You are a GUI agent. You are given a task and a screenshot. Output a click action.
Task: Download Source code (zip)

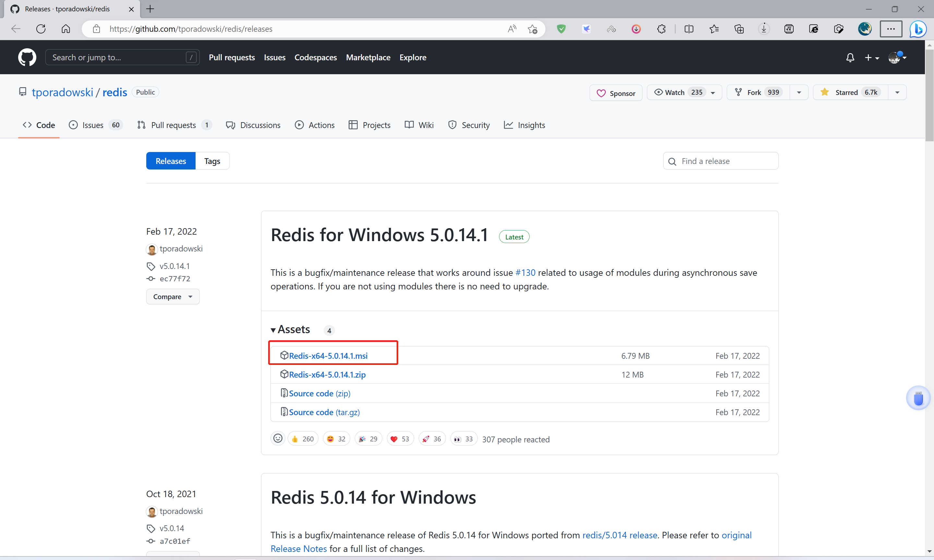click(x=319, y=393)
